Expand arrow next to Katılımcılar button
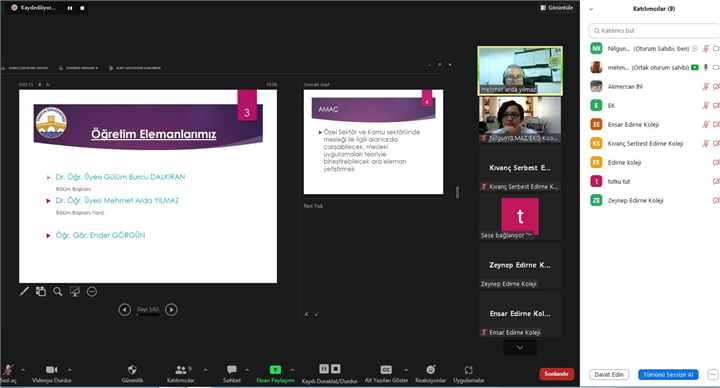This screenshot has height=388, width=720. (205, 370)
